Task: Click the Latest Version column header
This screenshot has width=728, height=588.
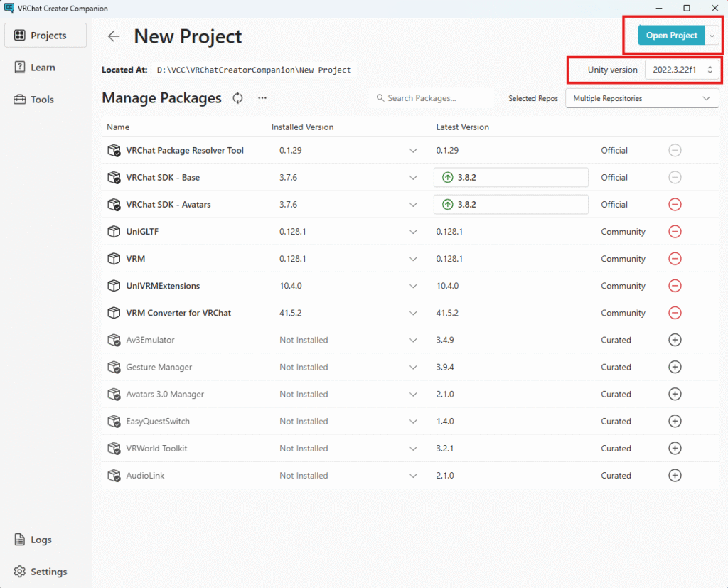Action: tap(462, 127)
